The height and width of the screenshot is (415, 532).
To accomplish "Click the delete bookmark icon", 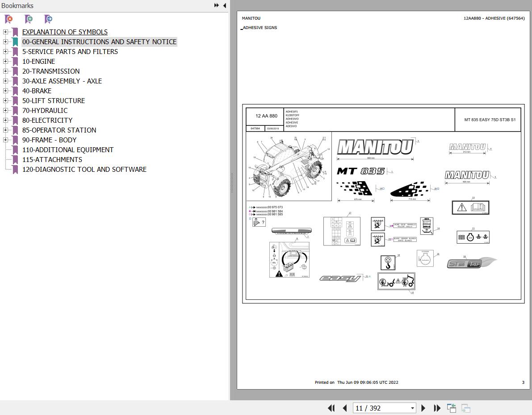I will tap(9, 19).
